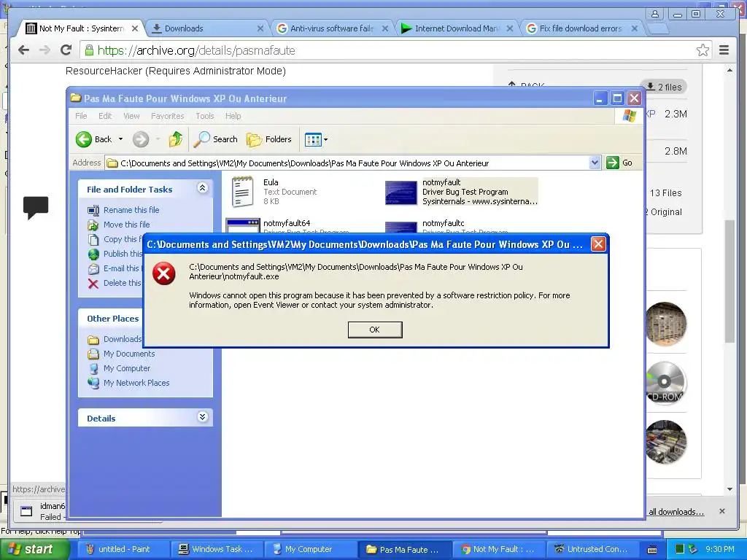Click the 2 files download button
Viewport: 747px width, 560px height.
(x=664, y=87)
